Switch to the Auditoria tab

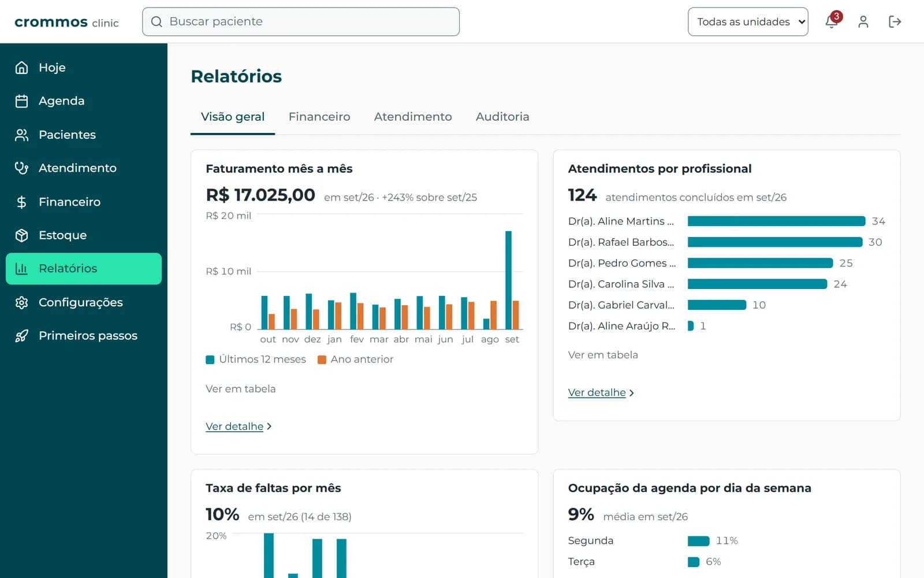pyautogui.click(x=502, y=117)
